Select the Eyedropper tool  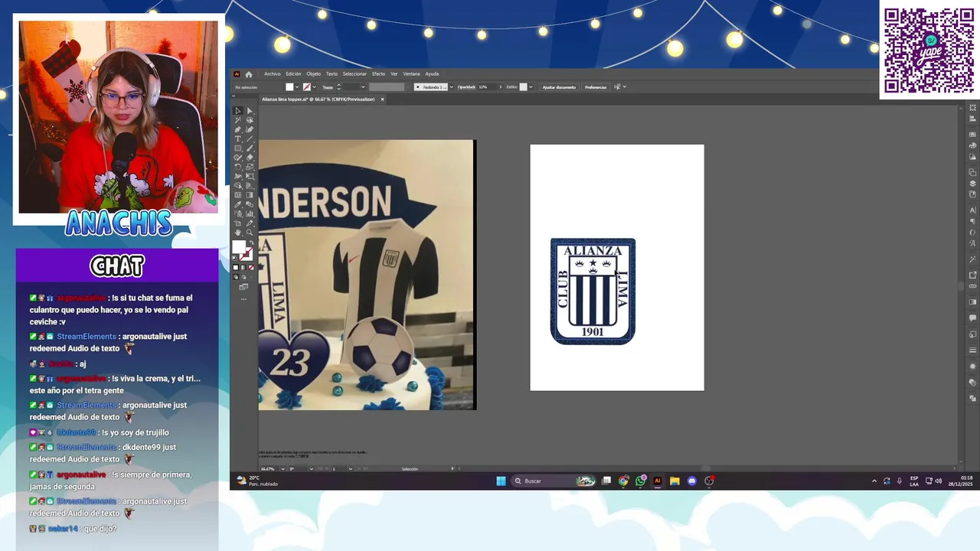pyautogui.click(x=237, y=204)
